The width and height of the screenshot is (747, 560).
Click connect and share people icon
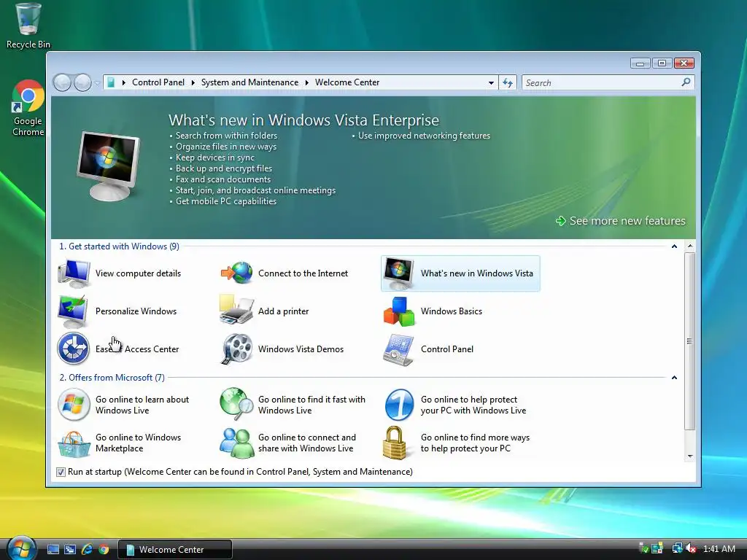click(x=236, y=443)
